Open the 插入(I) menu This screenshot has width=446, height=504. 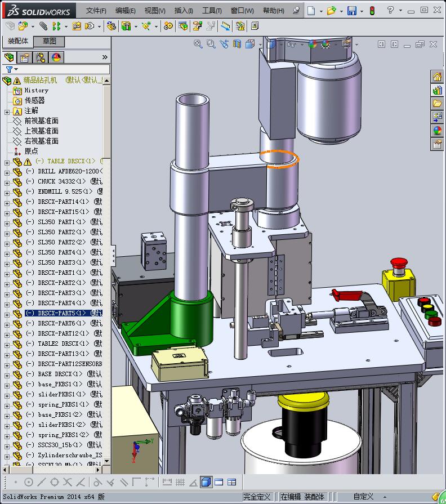184,11
